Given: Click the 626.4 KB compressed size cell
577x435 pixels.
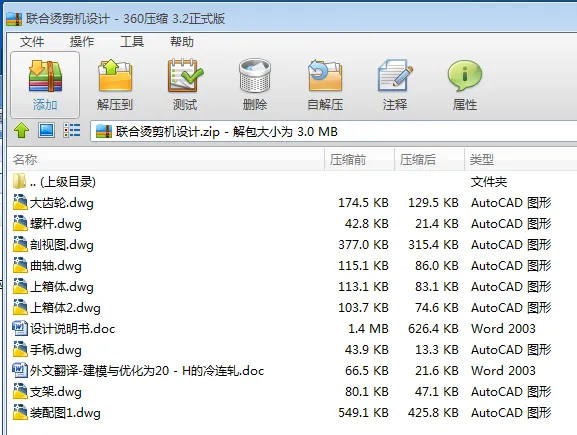Looking at the screenshot, I should (433, 329).
